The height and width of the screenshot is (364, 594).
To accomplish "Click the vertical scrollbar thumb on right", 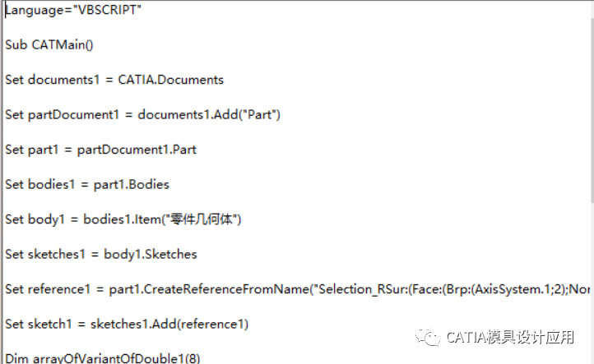I will [592, 110].
